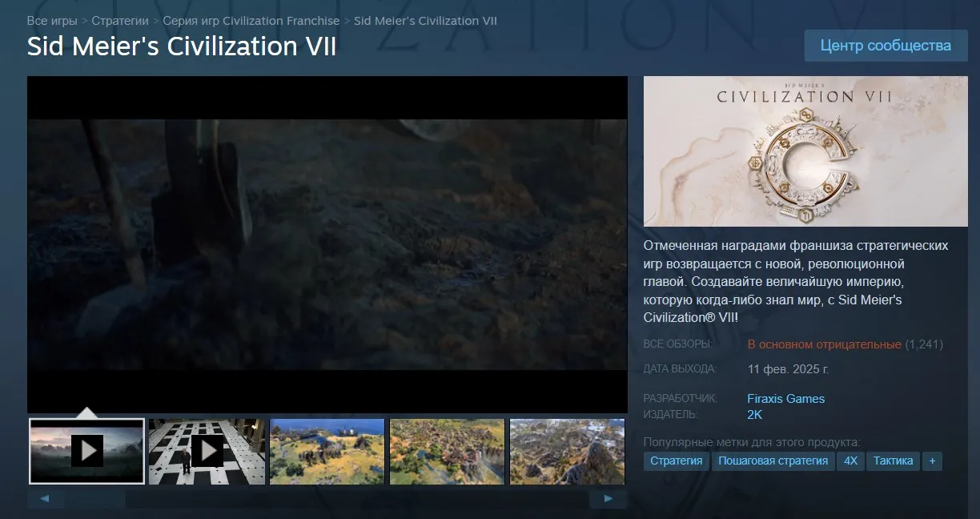Select the Пошаговая стратегия tag

pos(773,461)
